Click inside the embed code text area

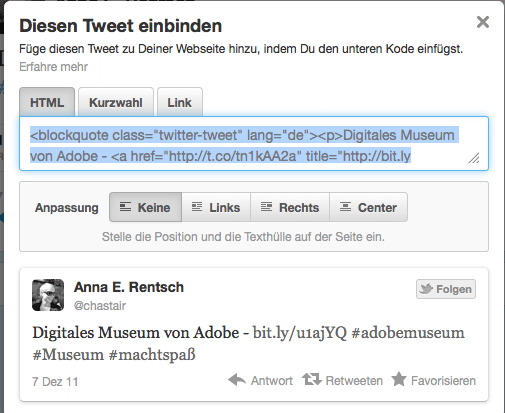pyautogui.click(x=254, y=144)
